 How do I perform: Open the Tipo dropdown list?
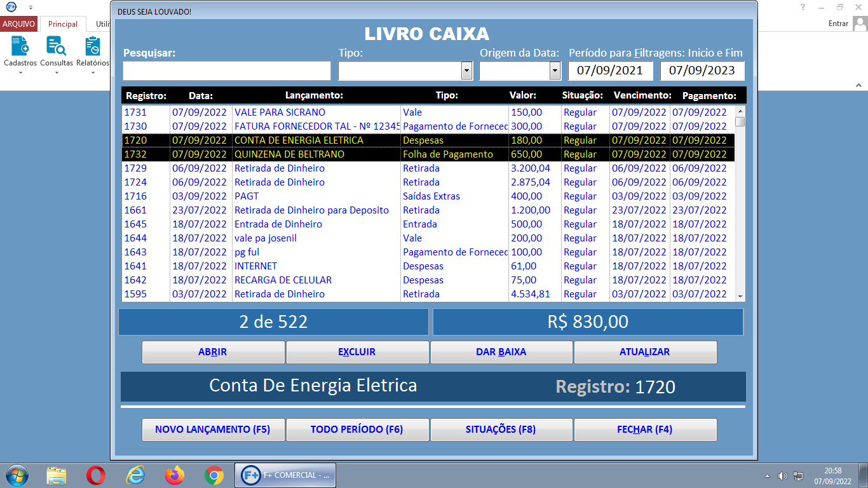(466, 70)
